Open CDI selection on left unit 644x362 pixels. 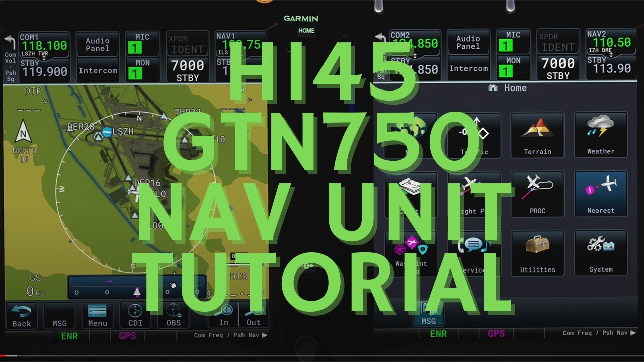pyautogui.click(x=135, y=316)
